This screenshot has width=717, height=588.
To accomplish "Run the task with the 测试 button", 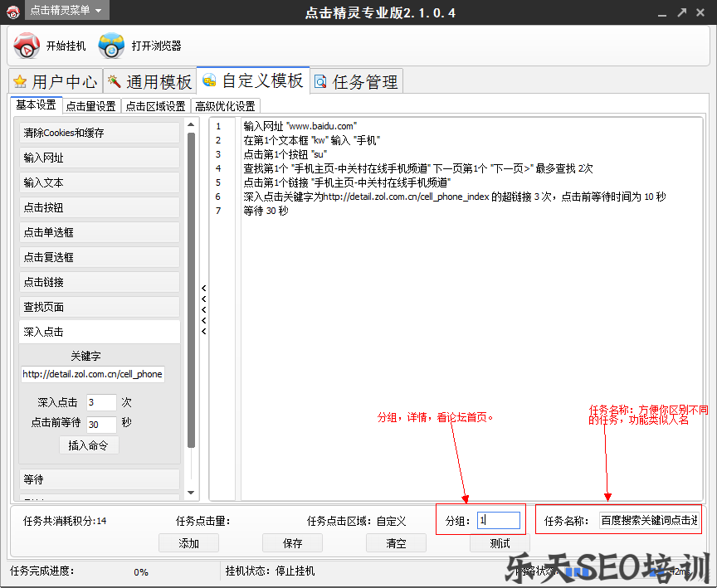I will (x=499, y=543).
